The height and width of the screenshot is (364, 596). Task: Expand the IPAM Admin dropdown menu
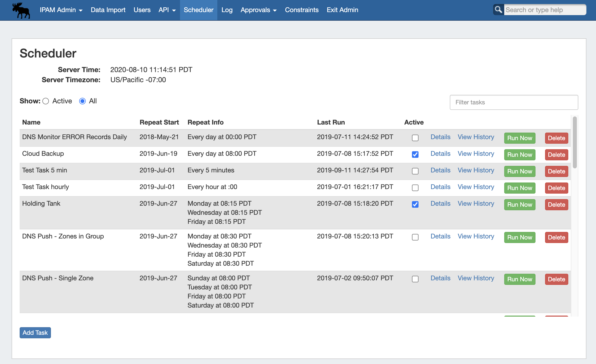(x=61, y=10)
